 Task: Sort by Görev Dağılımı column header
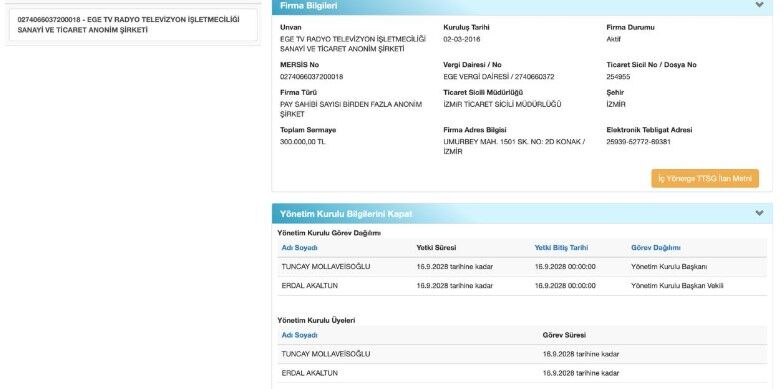pos(656,248)
